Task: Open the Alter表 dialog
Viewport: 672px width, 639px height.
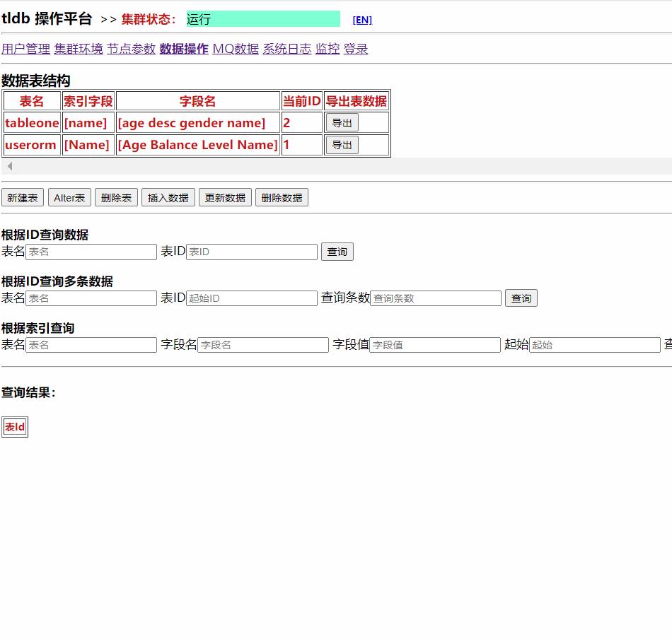Action: pyautogui.click(x=69, y=197)
